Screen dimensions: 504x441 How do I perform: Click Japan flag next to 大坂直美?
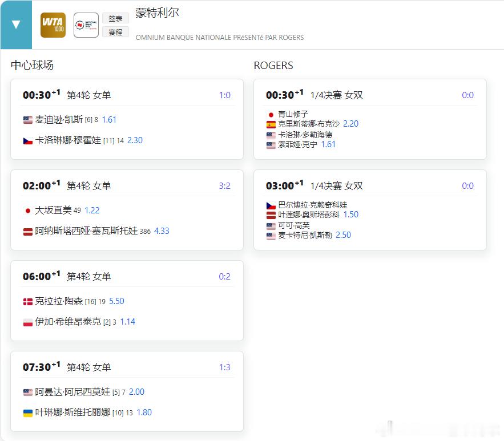coord(28,211)
